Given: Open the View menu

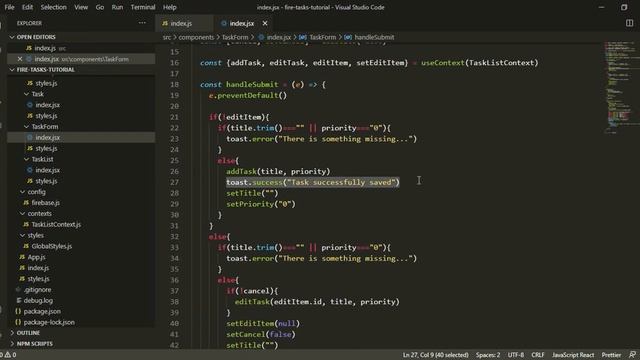Looking at the screenshot, I should coord(81,7).
